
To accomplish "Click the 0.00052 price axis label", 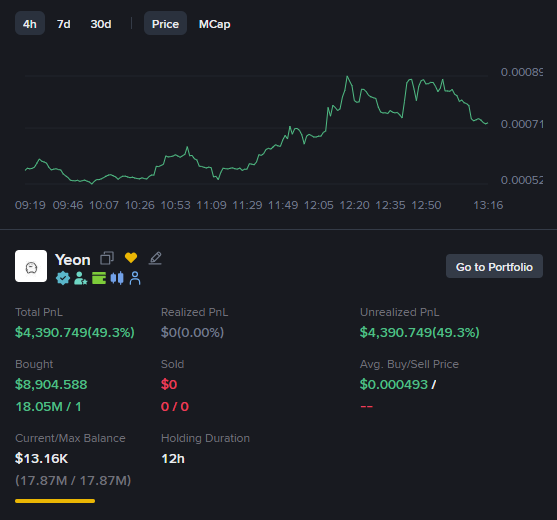I will pyautogui.click(x=521, y=180).
